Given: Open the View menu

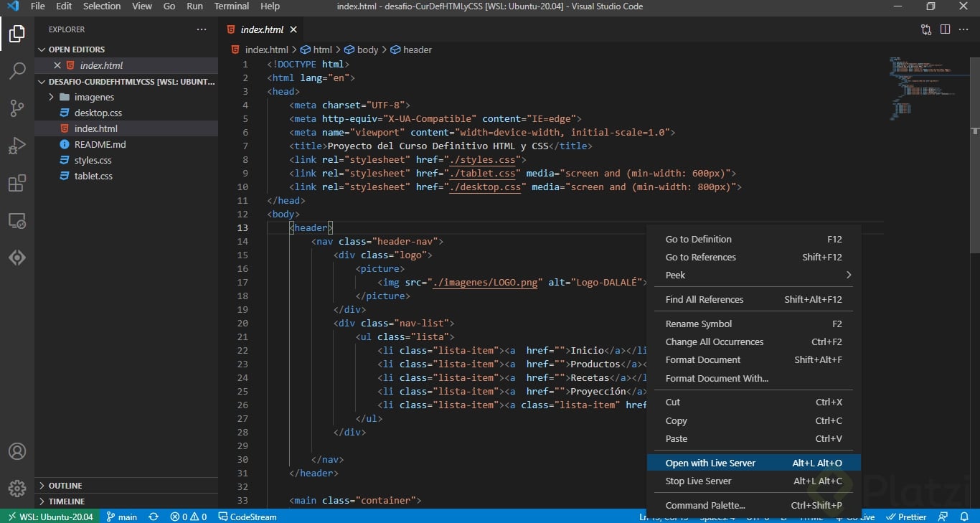Looking at the screenshot, I should point(142,6).
